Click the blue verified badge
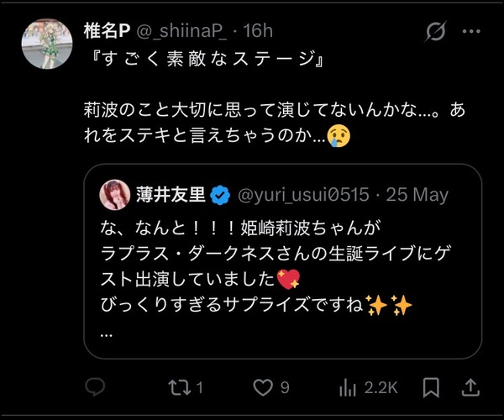This screenshot has width=504, height=420. (x=220, y=195)
